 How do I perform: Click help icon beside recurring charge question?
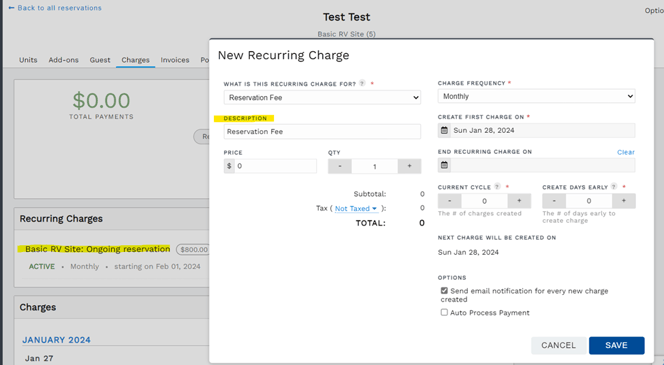pos(362,83)
